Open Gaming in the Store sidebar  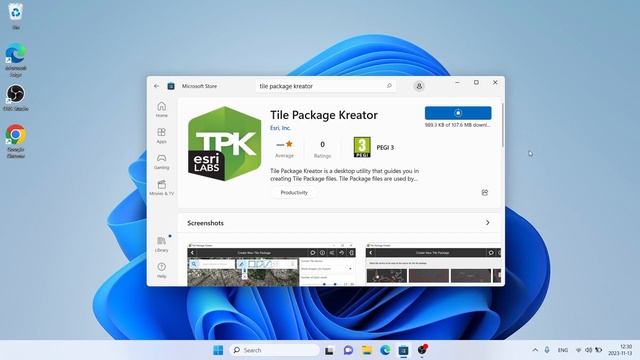[162, 162]
